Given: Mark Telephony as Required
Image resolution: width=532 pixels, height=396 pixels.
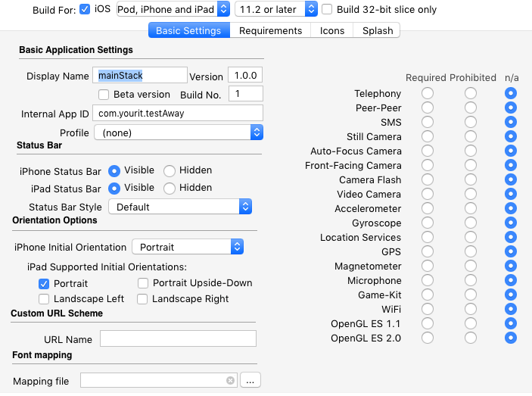Looking at the screenshot, I should coord(428,94).
